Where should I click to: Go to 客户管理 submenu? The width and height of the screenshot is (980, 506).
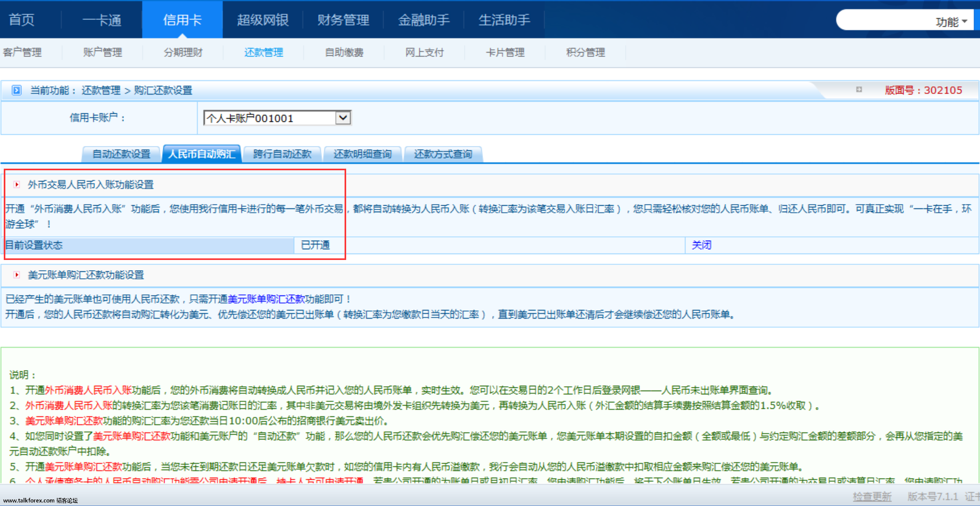click(22, 53)
